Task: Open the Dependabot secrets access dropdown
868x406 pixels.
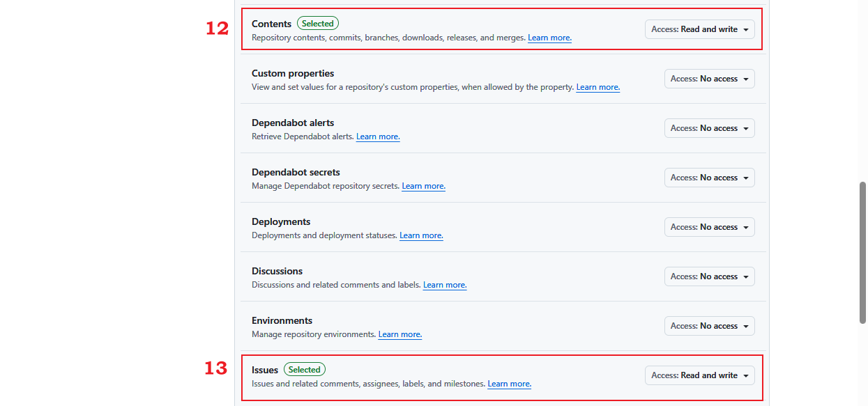Action: [x=709, y=178]
